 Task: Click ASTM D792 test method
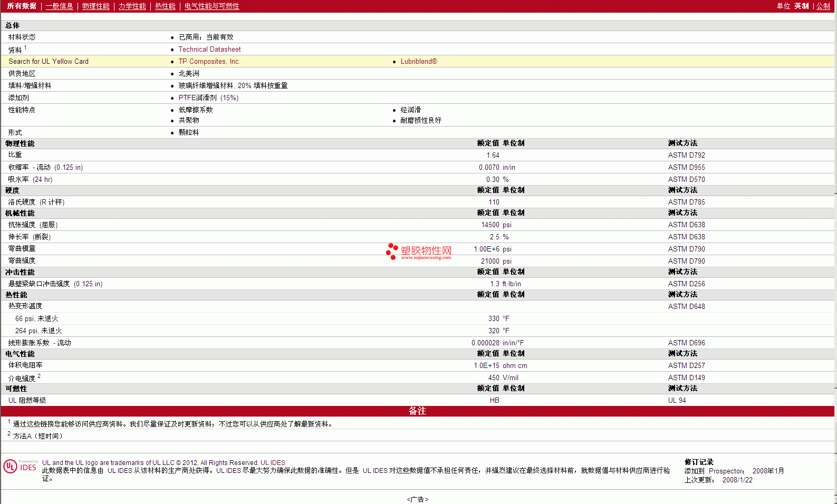[x=686, y=156]
